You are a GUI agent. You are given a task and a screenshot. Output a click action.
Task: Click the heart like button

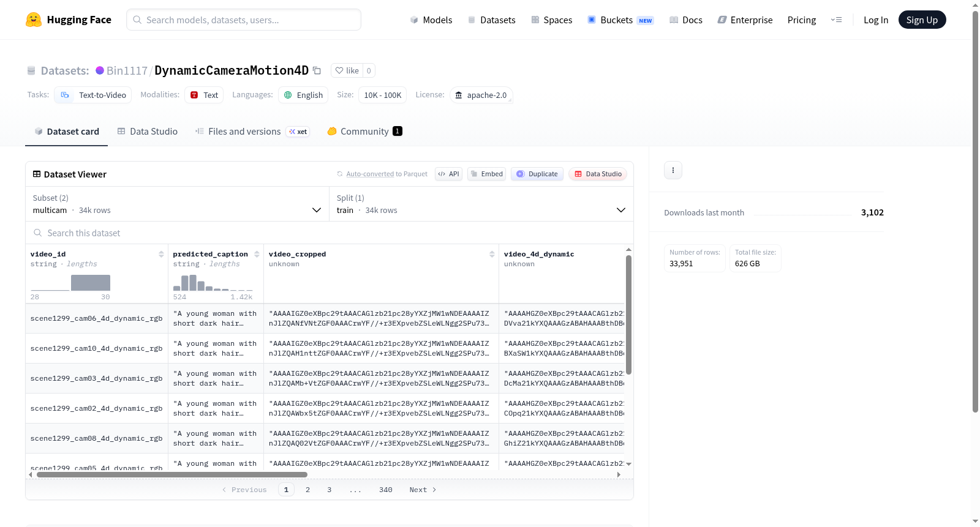347,70
